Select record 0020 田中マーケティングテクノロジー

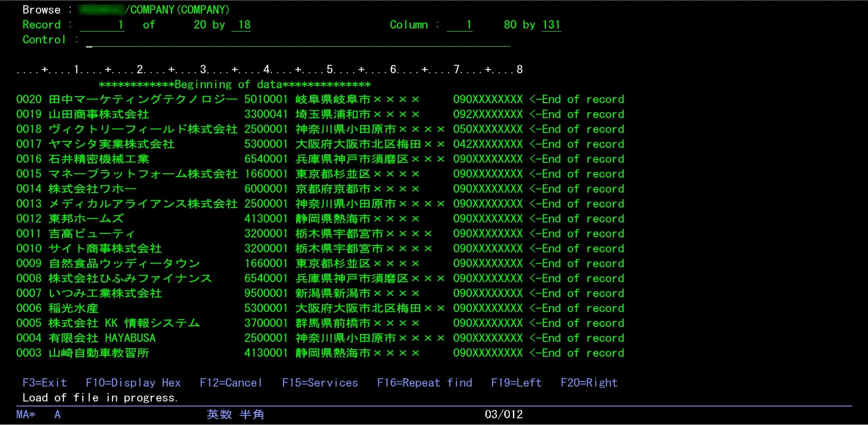click(x=320, y=99)
